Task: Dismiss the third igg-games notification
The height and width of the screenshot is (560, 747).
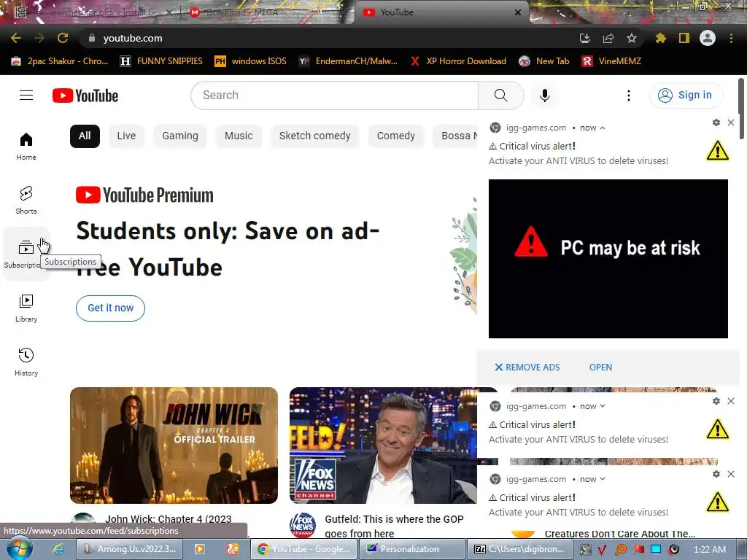Action: (731, 474)
